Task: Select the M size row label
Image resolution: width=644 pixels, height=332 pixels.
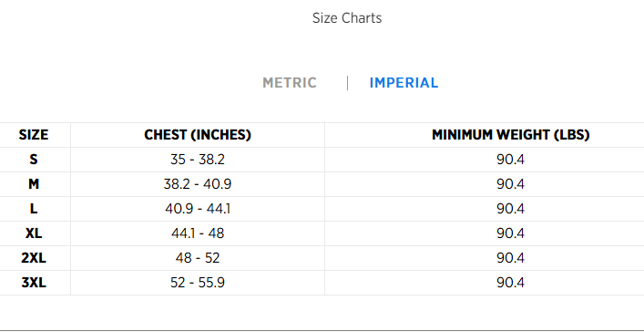Action: tap(34, 184)
